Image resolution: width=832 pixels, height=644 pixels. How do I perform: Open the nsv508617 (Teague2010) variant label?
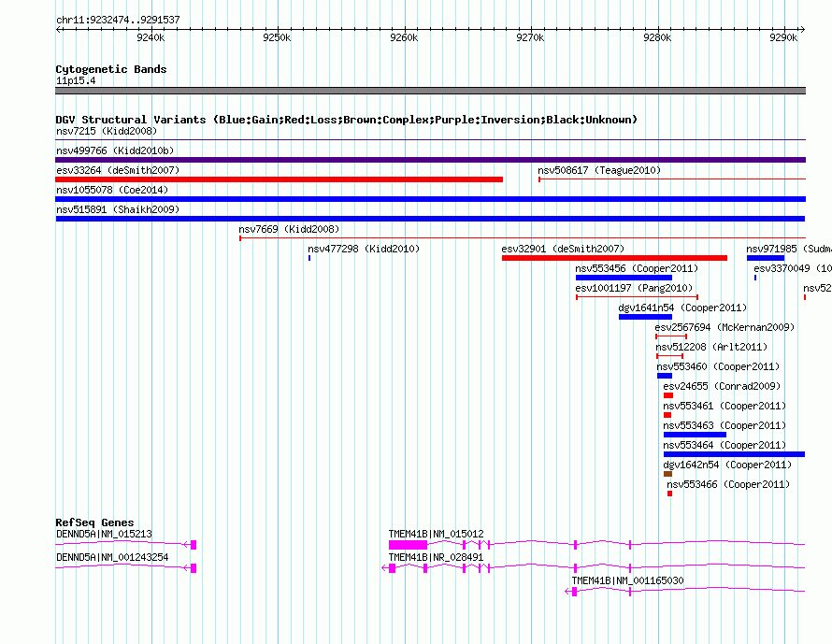[x=599, y=170]
